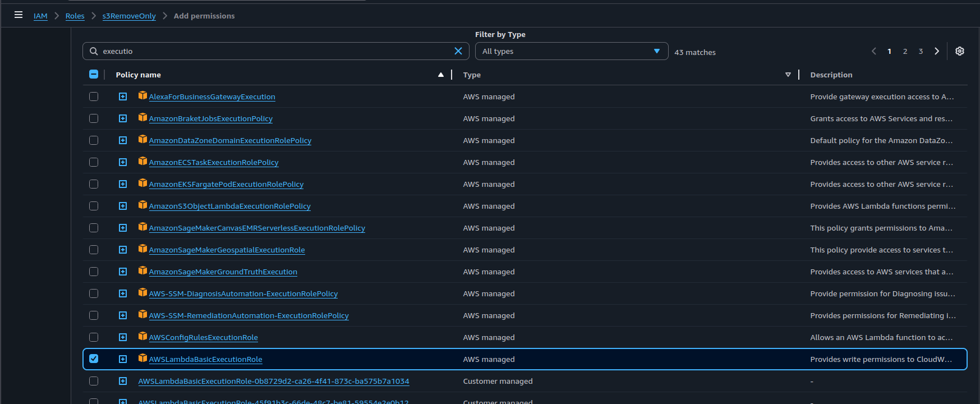The image size is (980, 404).
Task: Open the s3RemoveOnly role breadcrumb link
Action: pyautogui.click(x=129, y=16)
